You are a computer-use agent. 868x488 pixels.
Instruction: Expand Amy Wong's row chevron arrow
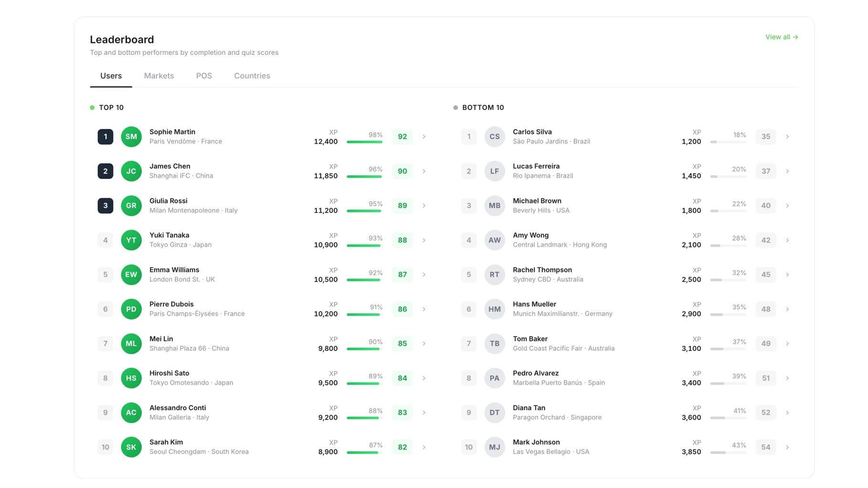[787, 240]
